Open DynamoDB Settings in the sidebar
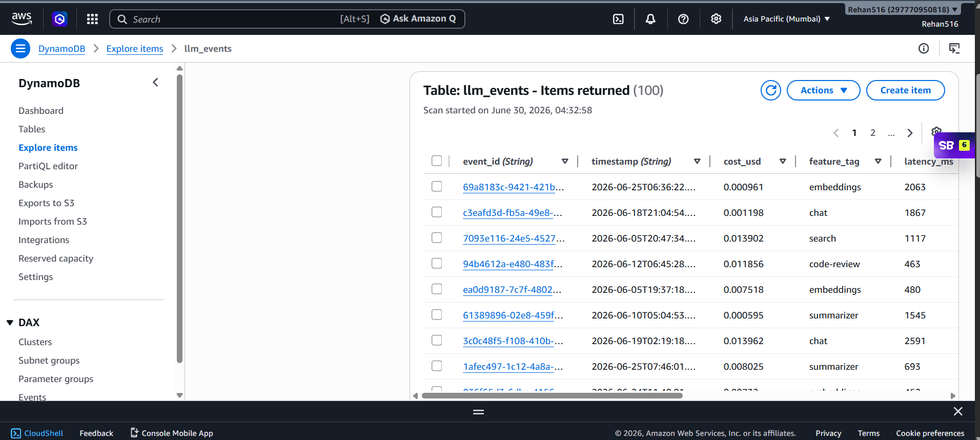Image resolution: width=980 pixels, height=440 pixels. pyautogui.click(x=36, y=277)
